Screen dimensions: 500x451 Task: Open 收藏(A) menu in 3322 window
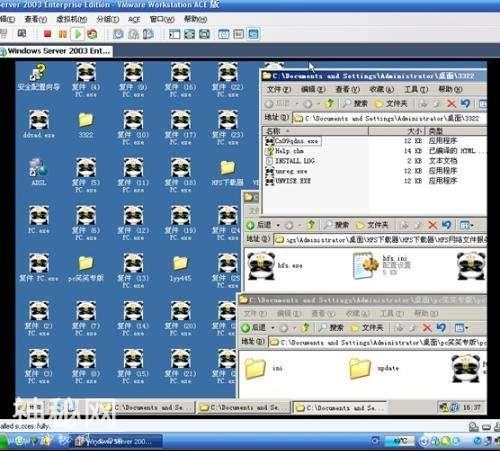[x=382, y=89]
